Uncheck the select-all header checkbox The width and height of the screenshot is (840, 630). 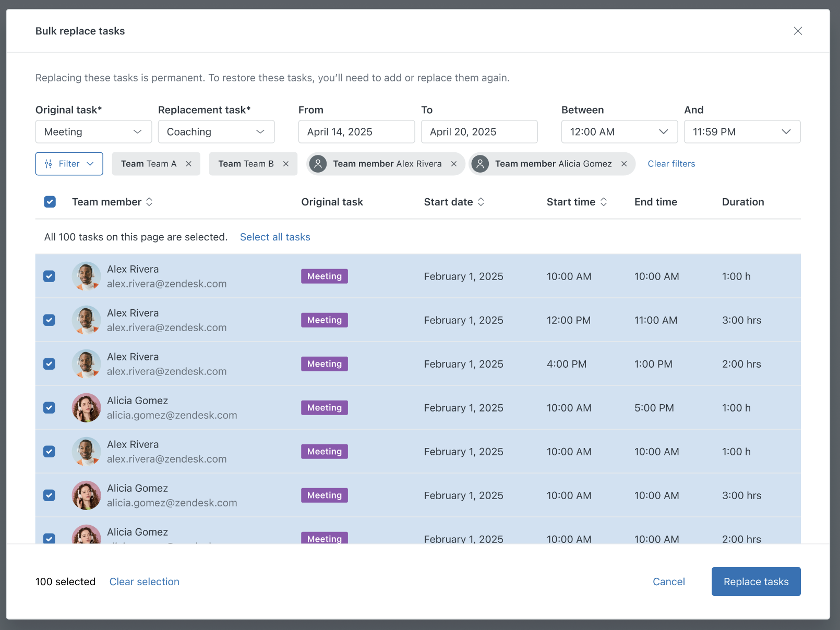click(x=50, y=202)
